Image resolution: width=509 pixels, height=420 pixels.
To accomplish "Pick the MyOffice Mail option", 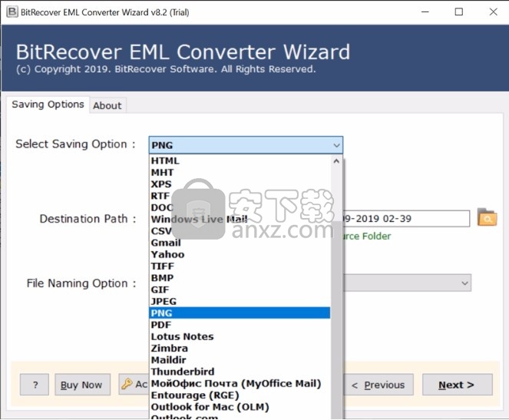I will coord(240,383).
